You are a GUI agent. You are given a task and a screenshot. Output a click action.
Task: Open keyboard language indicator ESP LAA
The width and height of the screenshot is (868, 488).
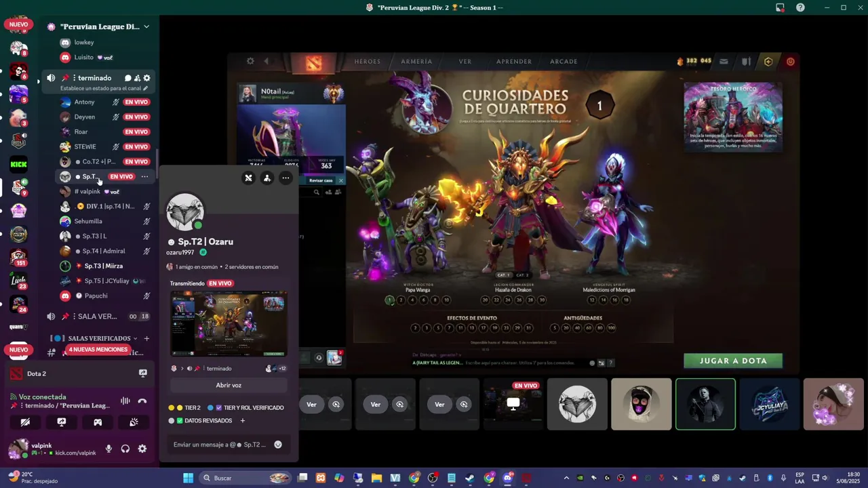[800, 478]
